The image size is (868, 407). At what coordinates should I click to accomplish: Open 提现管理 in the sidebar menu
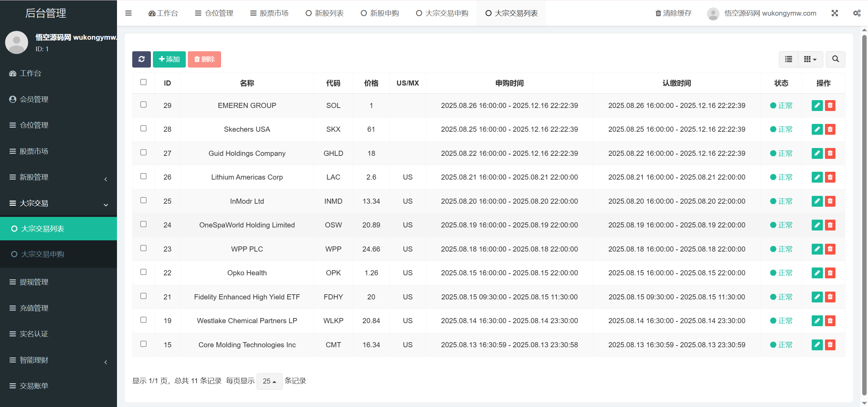coord(34,282)
